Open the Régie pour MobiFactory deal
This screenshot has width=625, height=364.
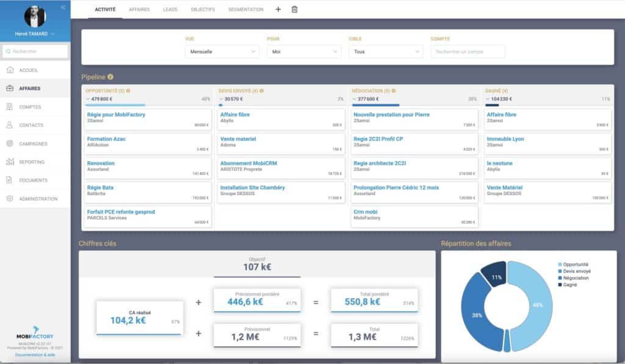tap(116, 115)
